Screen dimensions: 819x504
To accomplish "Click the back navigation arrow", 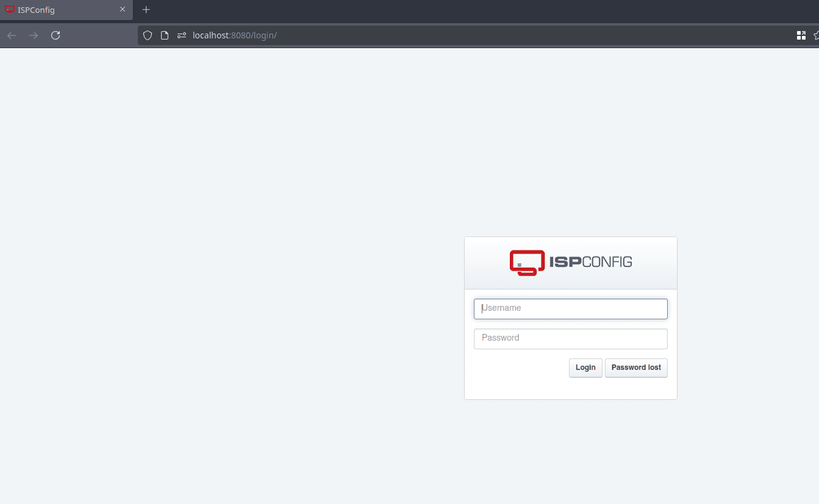I will tap(12, 35).
